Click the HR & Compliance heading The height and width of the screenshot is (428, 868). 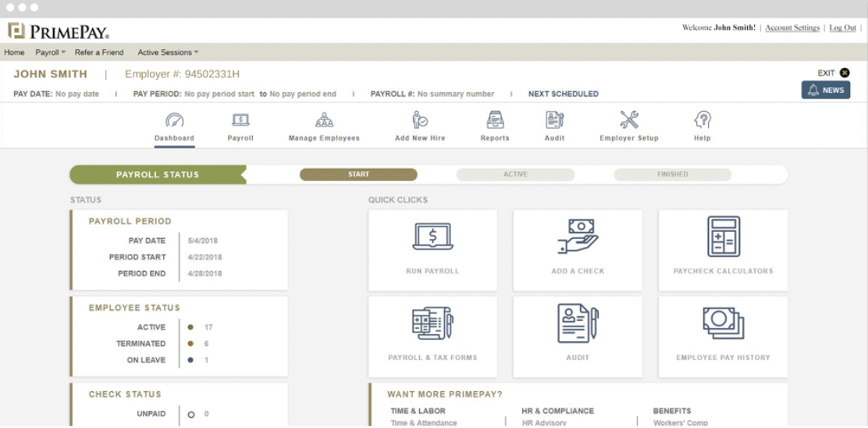pyautogui.click(x=557, y=411)
